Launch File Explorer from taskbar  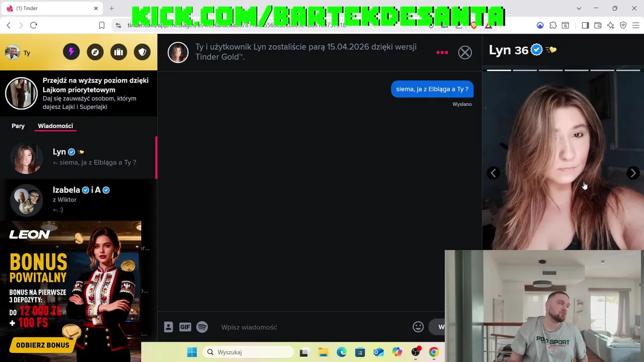[323, 352]
